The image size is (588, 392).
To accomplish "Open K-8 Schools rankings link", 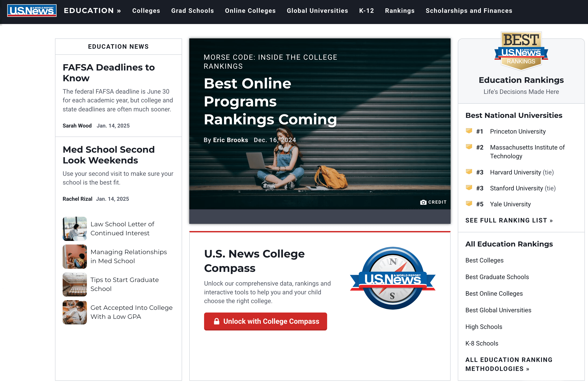I will [482, 344].
